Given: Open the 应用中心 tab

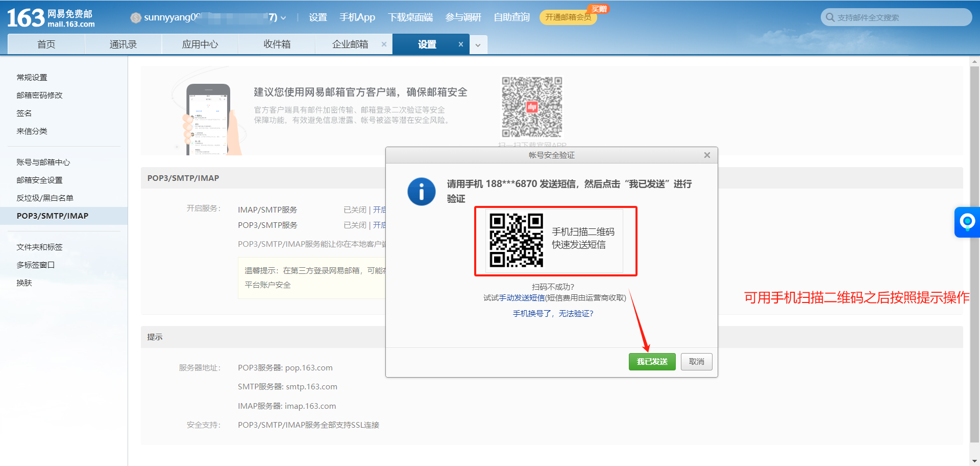Looking at the screenshot, I should [x=200, y=44].
